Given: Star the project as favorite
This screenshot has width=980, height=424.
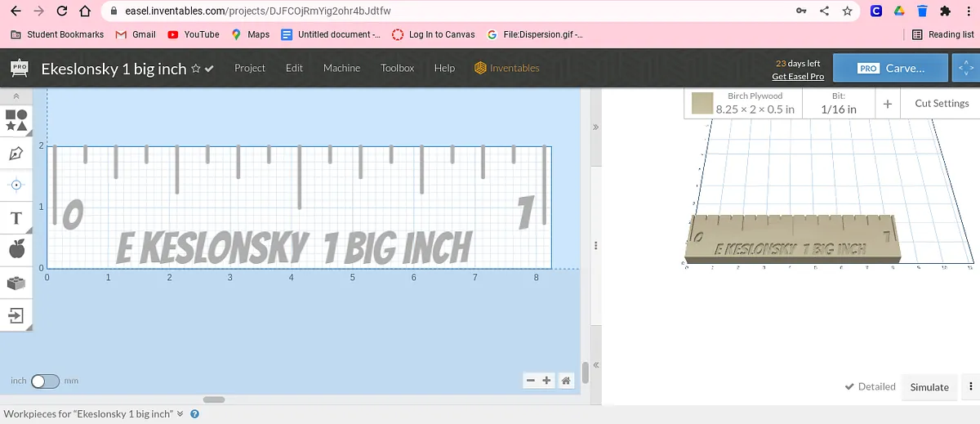Looking at the screenshot, I should tap(196, 69).
